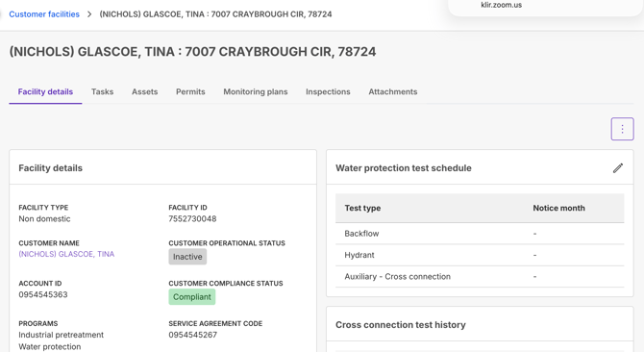The height and width of the screenshot is (352, 644).
Task: Click the breadcrumb chevron separator
Action: click(x=89, y=14)
